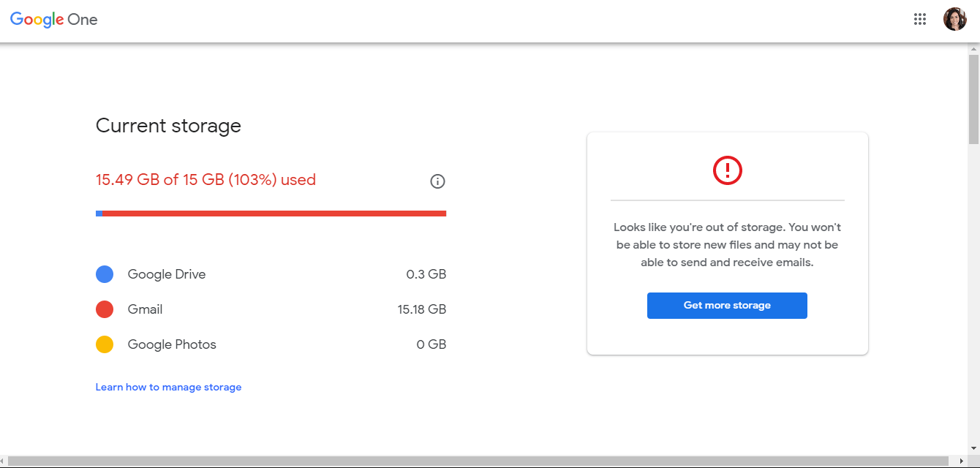Select the yellow Google Photos dot icon
Screen dimensions: 980x468
tap(105, 344)
